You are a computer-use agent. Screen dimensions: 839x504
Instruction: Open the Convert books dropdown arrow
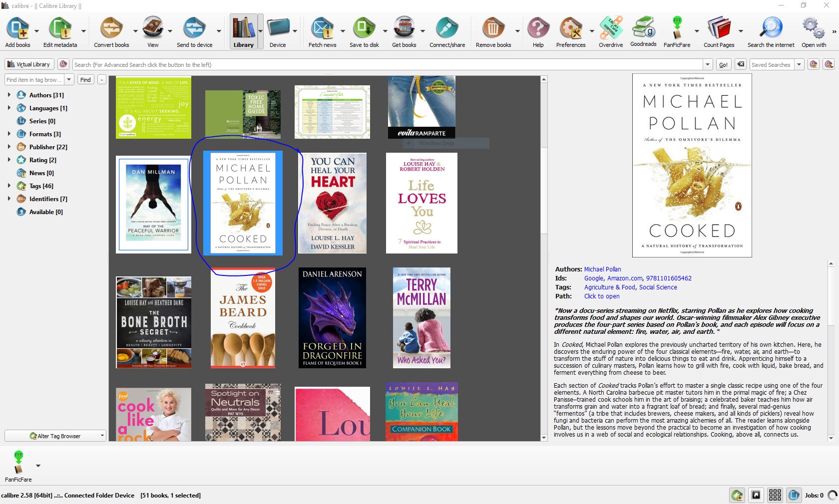(135, 31)
